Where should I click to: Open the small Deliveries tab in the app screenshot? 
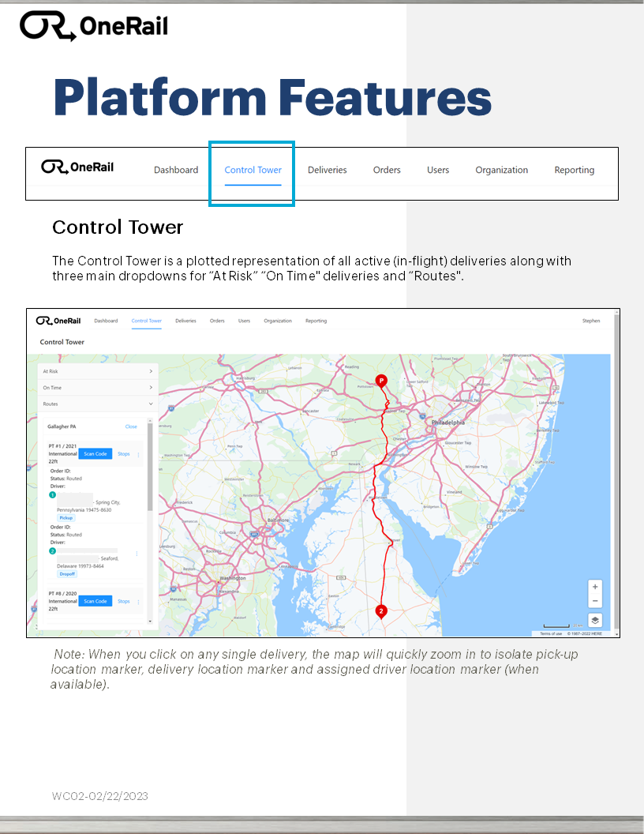[185, 321]
